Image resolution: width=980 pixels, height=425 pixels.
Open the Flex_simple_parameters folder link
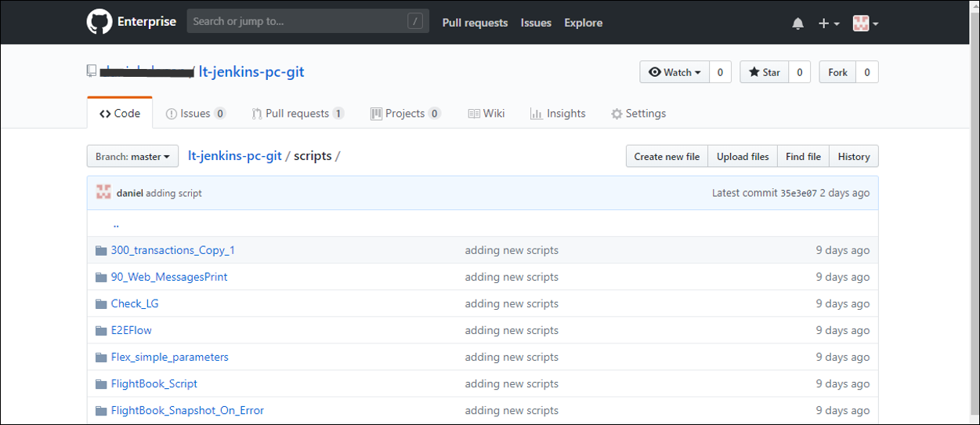[x=169, y=358]
